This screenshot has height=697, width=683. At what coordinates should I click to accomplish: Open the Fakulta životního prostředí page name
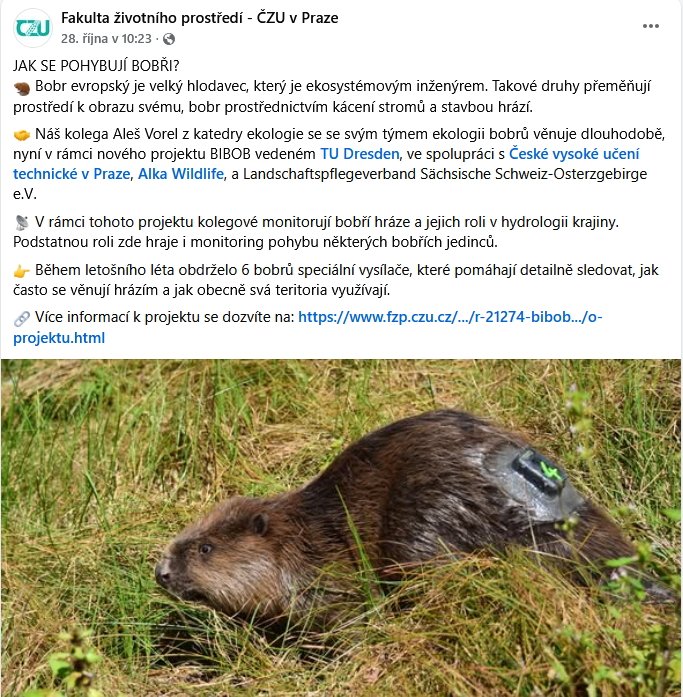200,18
